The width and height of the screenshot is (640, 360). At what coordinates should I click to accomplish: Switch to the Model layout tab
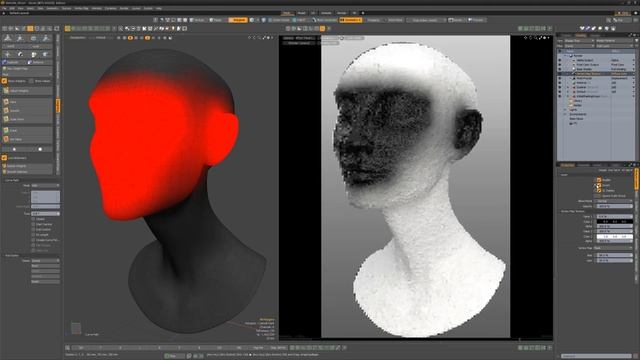[301, 13]
